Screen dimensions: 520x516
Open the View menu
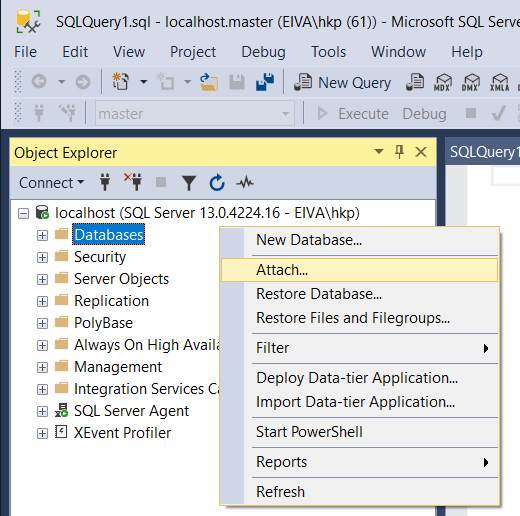tap(129, 52)
